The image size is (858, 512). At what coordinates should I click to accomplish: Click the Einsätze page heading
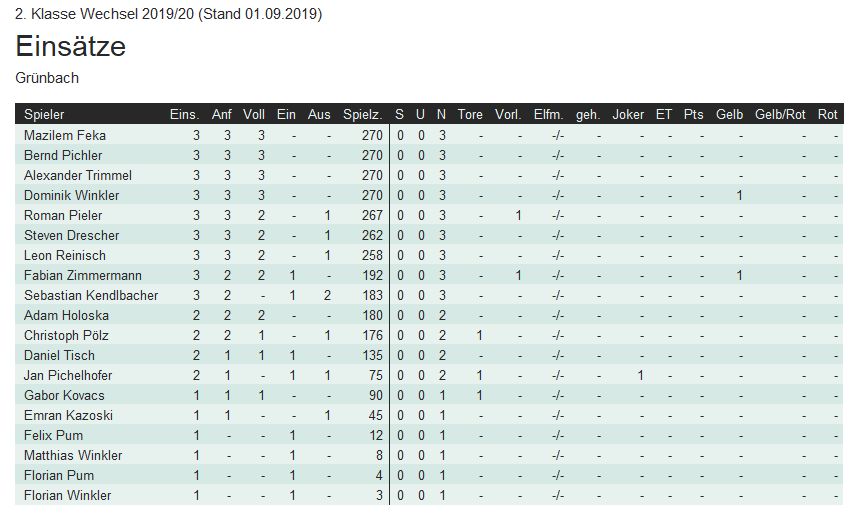[x=71, y=45]
